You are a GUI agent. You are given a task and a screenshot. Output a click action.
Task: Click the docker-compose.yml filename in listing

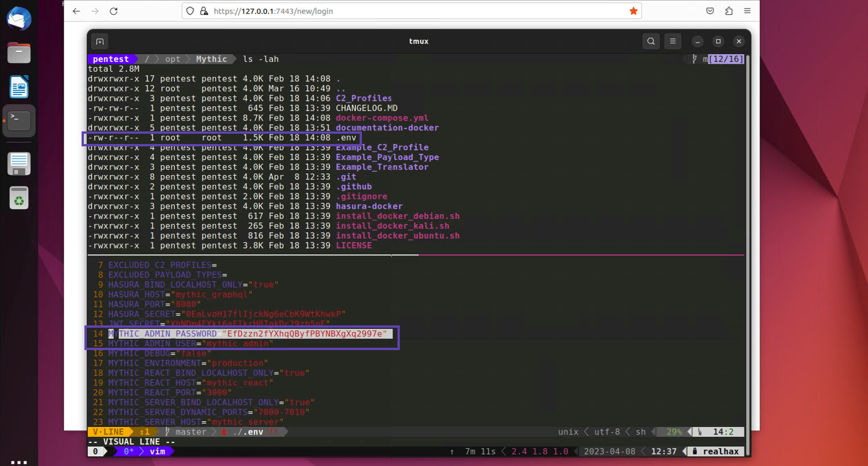(382, 118)
